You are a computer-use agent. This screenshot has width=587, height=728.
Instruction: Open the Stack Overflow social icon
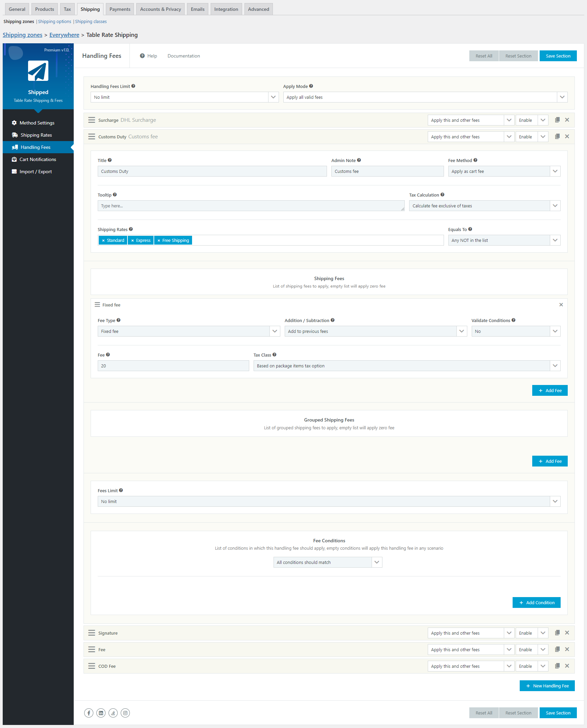(x=113, y=713)
